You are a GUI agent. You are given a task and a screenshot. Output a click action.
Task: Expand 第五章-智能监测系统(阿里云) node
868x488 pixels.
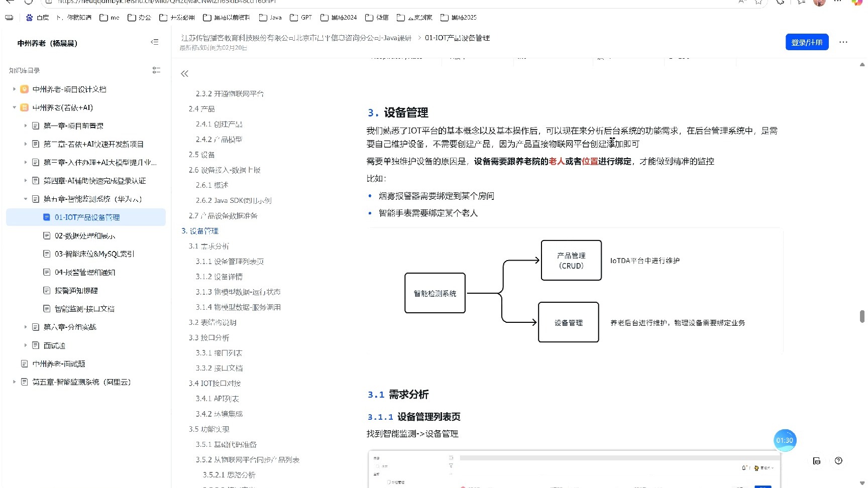point(14,382)
